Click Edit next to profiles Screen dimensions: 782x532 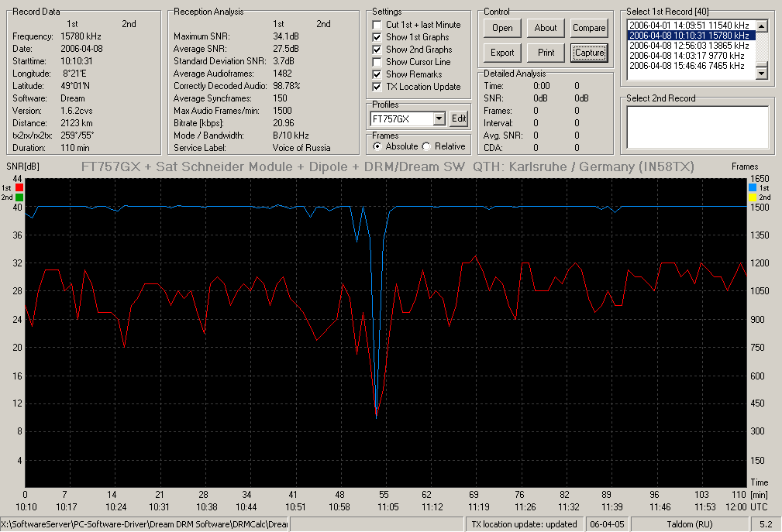coord(459,118)
